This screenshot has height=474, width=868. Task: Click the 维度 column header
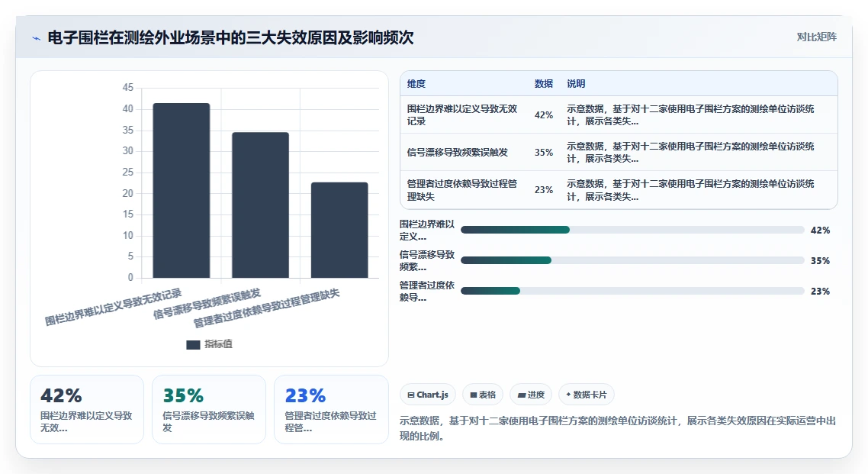pos(416,84)
